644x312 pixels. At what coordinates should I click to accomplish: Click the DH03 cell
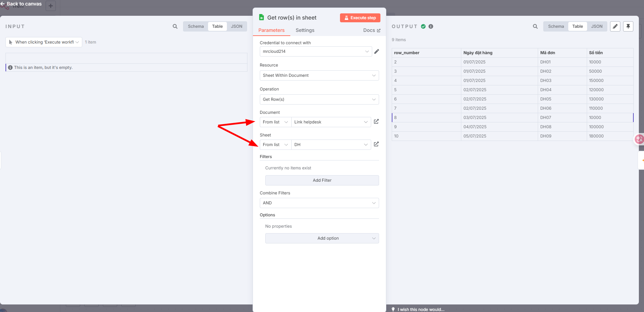tap(562, 81)
